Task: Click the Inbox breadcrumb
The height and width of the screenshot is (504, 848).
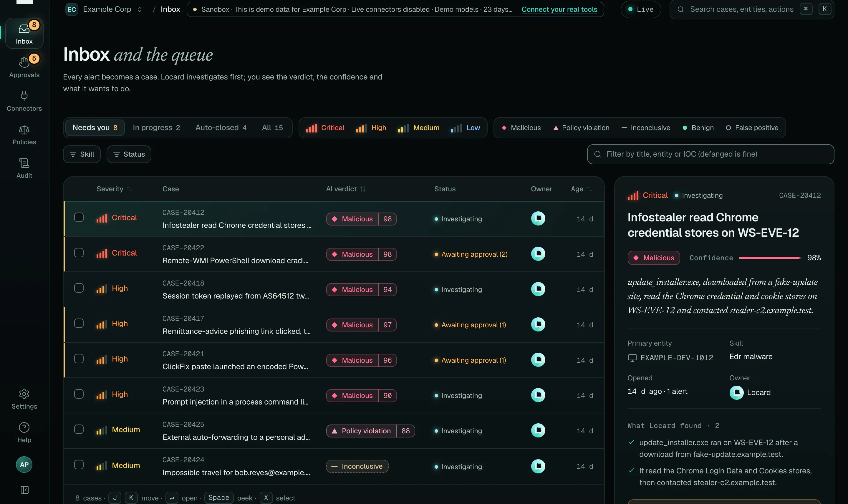Action: (170, 9)
